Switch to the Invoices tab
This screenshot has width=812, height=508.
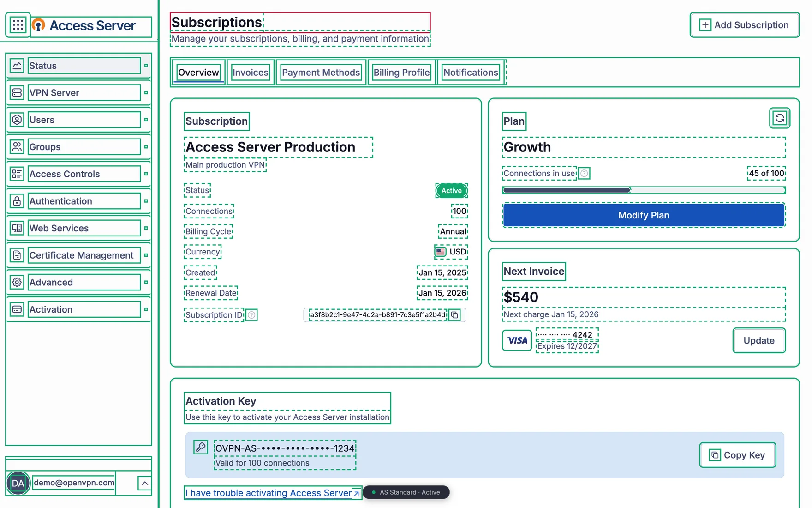click(251, 73)
